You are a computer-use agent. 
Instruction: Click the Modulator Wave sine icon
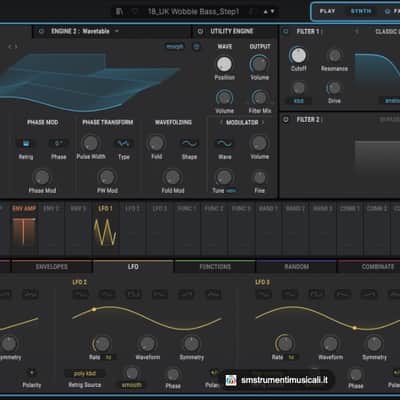click(x=224, y=144)
